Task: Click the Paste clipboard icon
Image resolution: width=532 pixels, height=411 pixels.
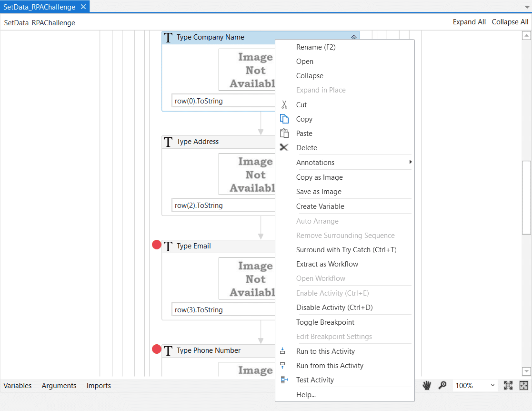Action: tap(284, 133)
